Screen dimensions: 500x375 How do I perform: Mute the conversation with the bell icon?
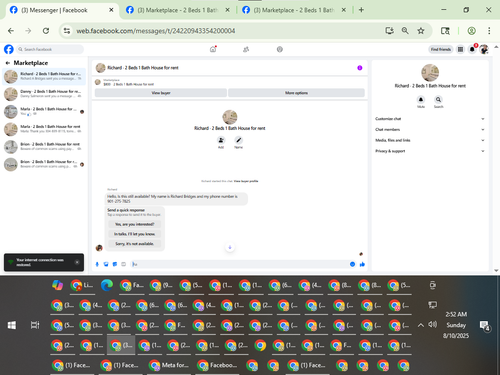[421, 100]
